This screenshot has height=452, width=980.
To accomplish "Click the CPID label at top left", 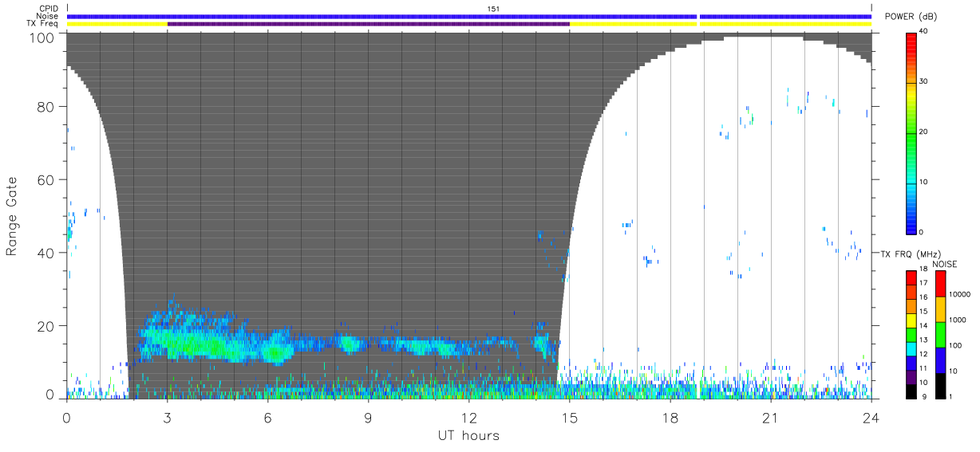I will pos(49,9).
